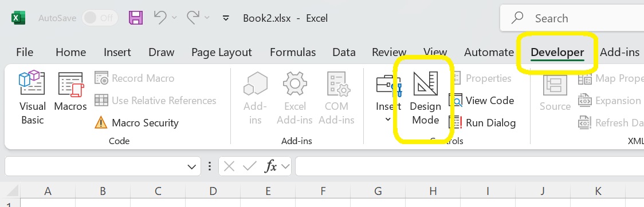Open the Data tab
The height and width of the screenshot is (207, 644).
coord(344,53)
